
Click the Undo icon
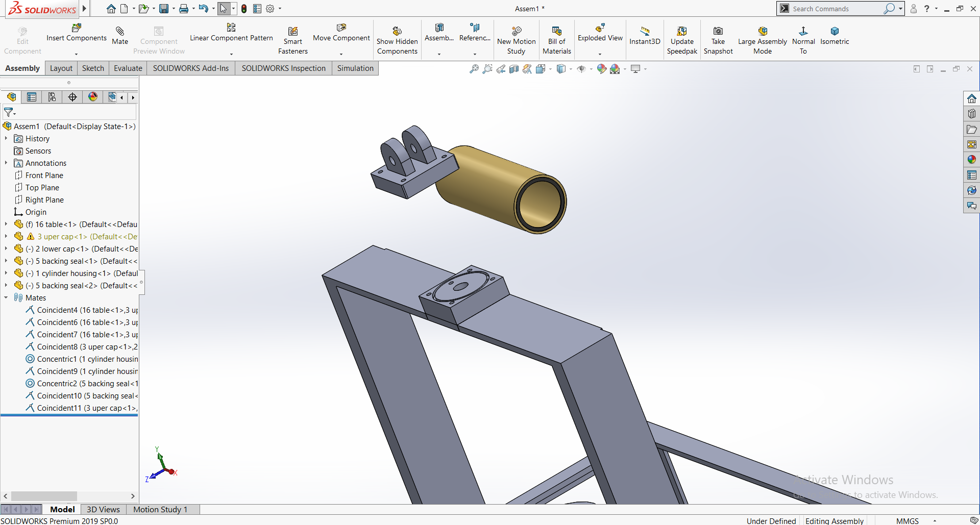point(203,9)
